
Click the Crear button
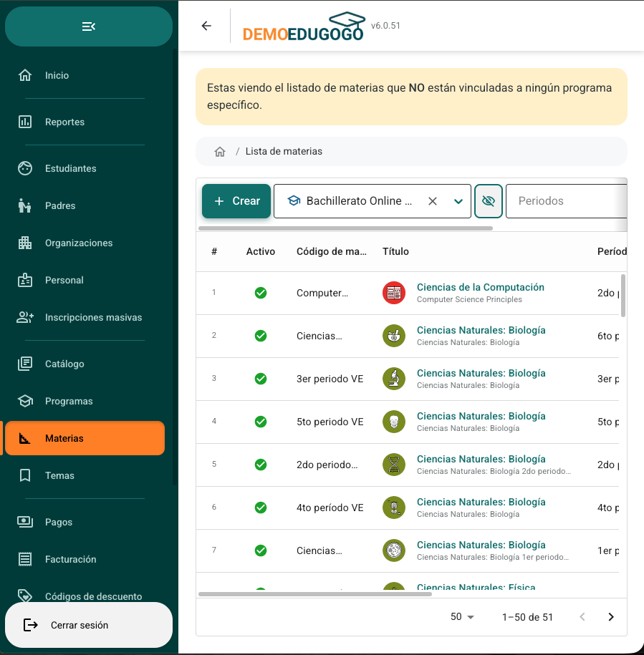pos(236,201)
